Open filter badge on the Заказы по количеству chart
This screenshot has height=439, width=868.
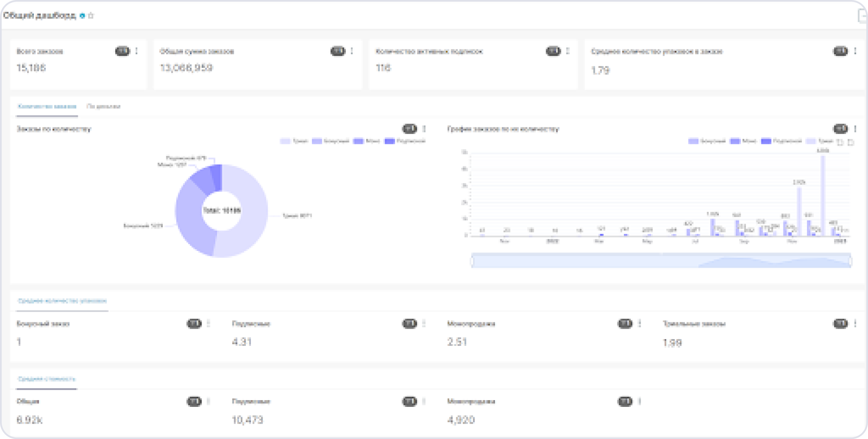click(x=410, y=129)
